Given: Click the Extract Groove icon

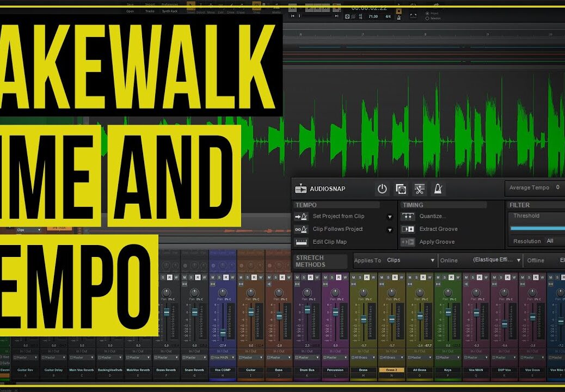Looking at the screenshot, I should [x=408, y=229].
